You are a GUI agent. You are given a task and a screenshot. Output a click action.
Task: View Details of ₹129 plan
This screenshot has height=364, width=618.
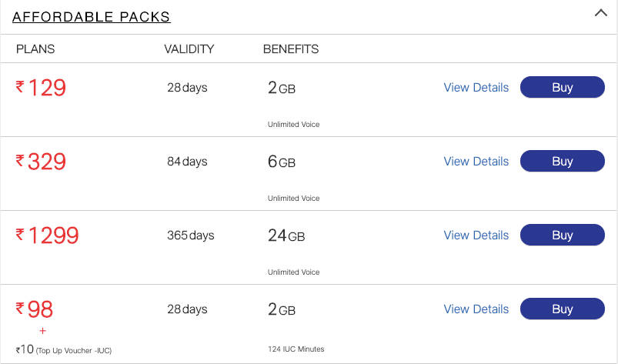(476, 88)
